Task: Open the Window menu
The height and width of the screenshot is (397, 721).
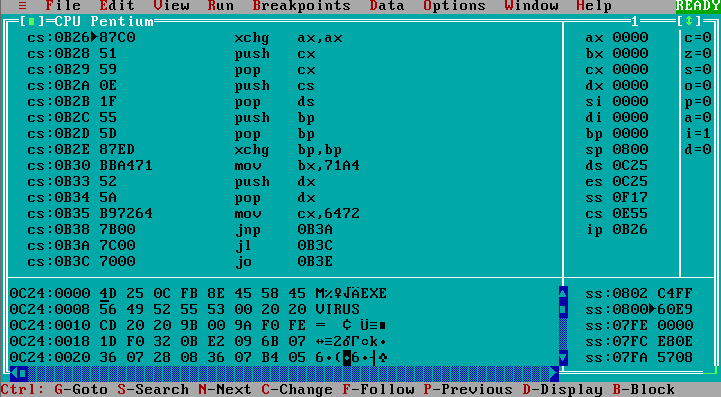Action: 531,6
